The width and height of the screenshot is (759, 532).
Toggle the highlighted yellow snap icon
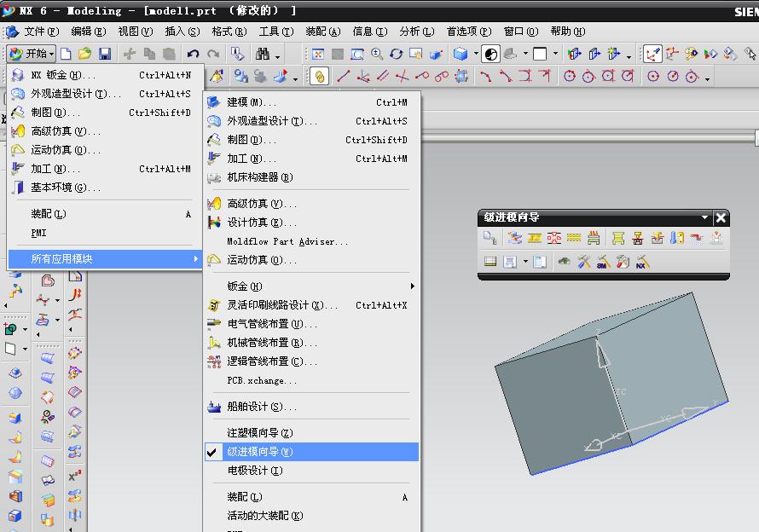point(320,76)
